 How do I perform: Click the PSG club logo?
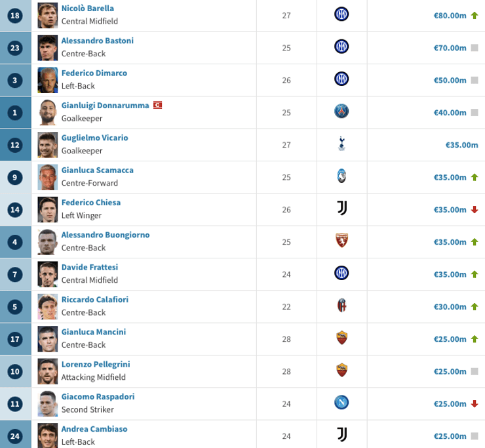341,112
